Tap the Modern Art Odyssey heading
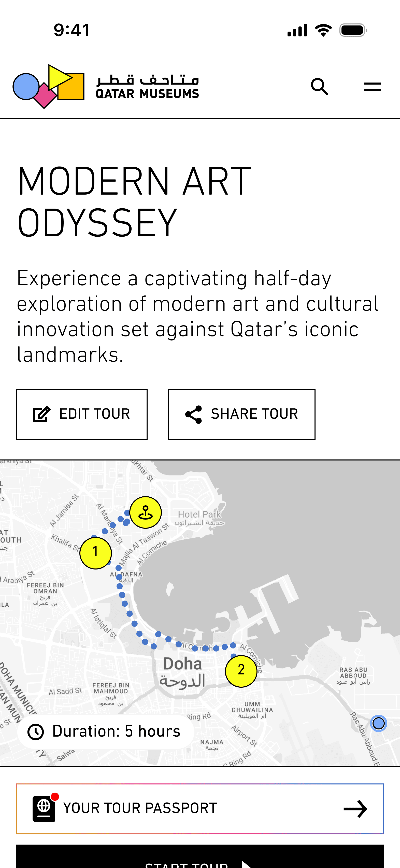Screen dimensions: 400x868 pos(134,202)
